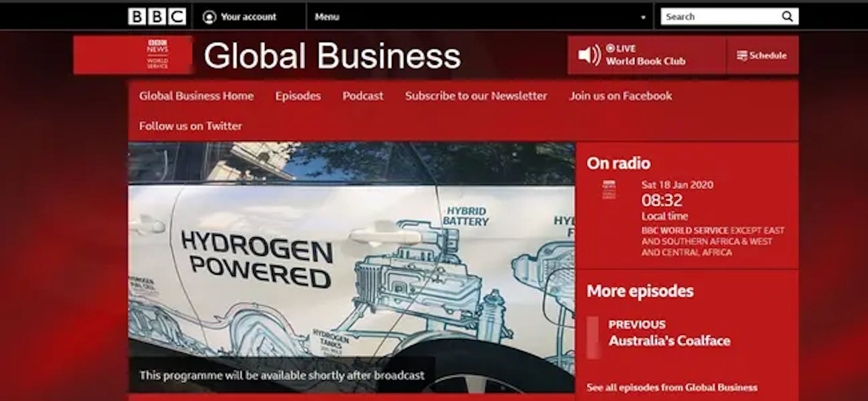
Task: Click the Global Business page title
Action: [332, 56]
